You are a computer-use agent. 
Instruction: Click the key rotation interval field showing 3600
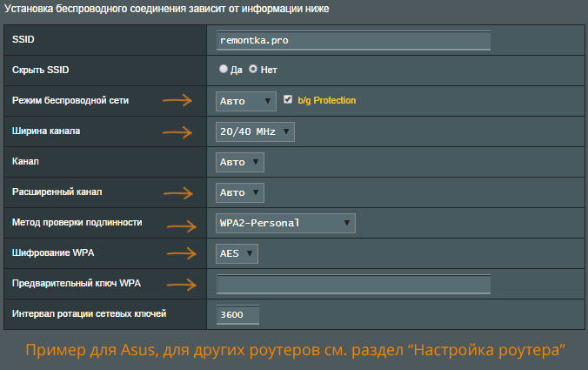pyautogui.click(x=237, y=314)
